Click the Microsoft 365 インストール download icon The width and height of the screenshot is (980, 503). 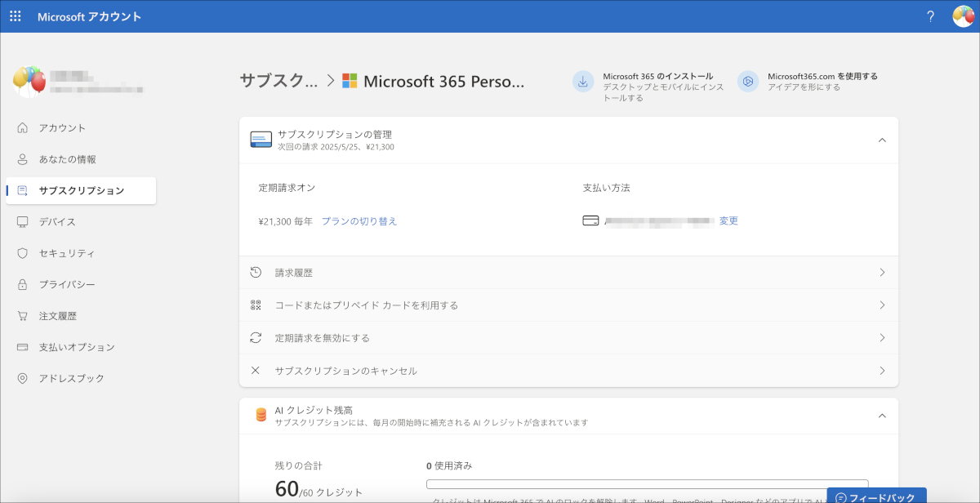point(583,82)
